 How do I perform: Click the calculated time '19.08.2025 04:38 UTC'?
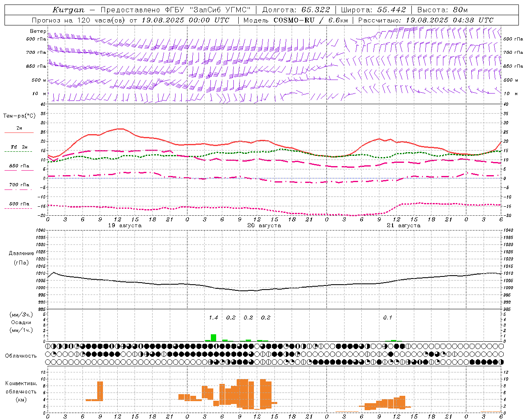pyautogui.click(x=450, y=20)
